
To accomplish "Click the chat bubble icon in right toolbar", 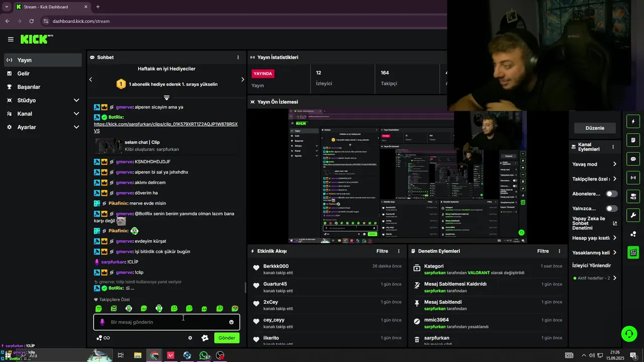I will 633,159.
